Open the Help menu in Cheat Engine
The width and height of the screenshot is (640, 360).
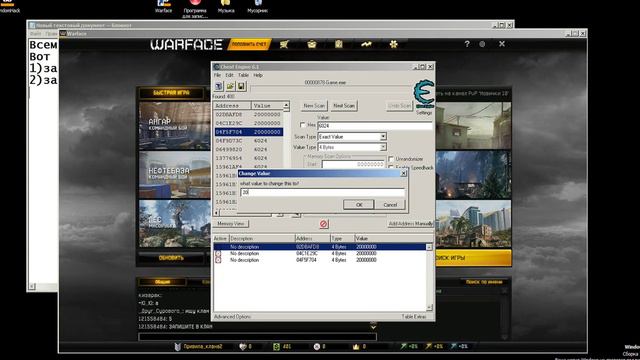click(x=258, y=75)
